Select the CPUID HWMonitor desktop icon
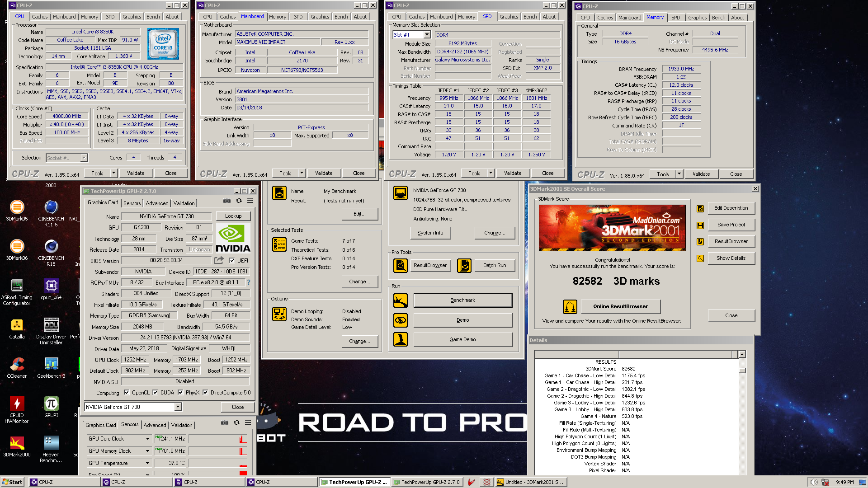The width and height of the screenshot is (868, 488). coord(17,410)
